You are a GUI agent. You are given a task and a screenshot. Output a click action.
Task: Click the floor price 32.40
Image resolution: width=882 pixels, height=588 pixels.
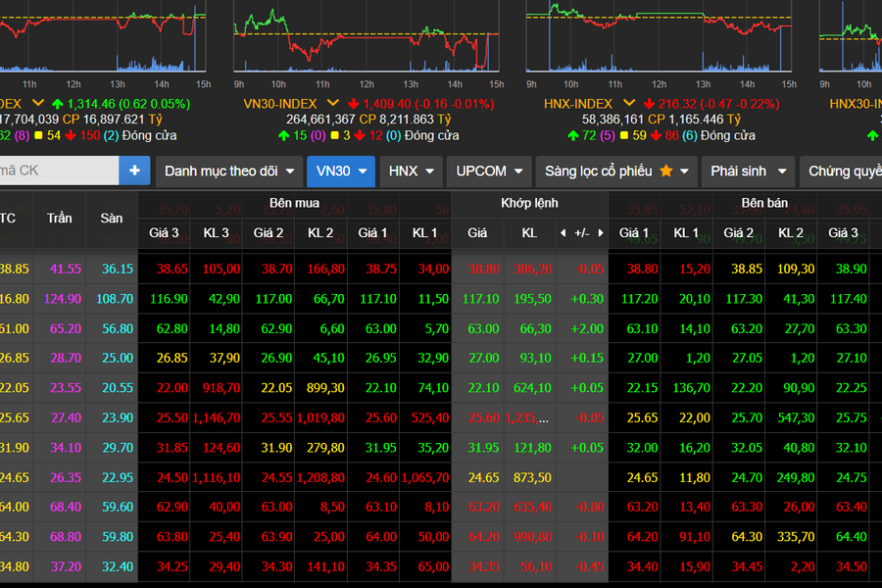118,566
